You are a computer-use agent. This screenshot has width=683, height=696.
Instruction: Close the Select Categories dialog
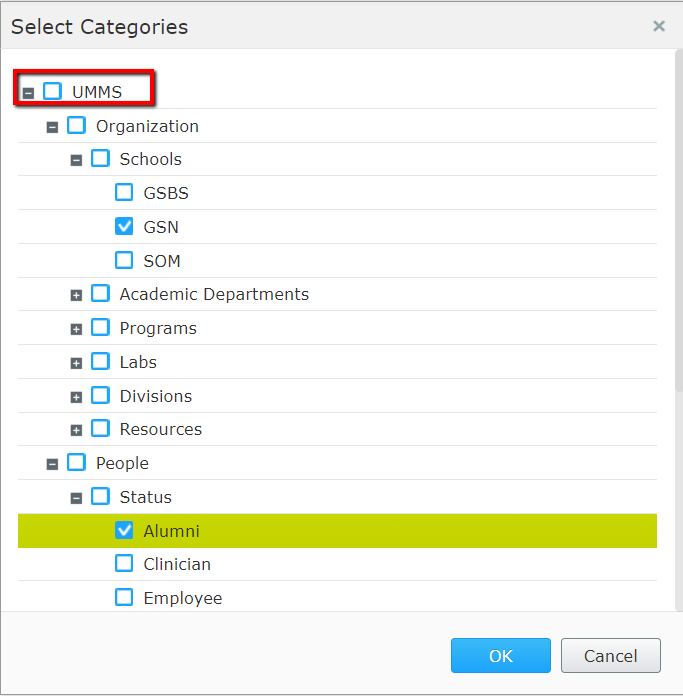(659, 26)
